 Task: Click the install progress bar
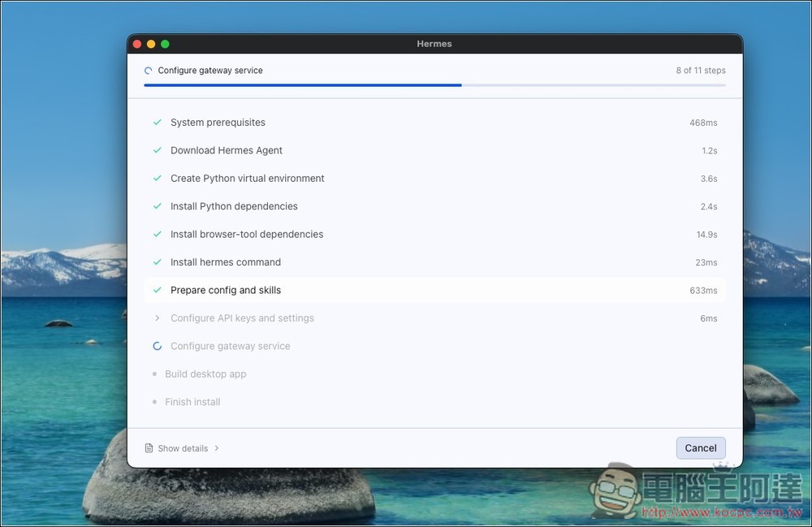point(435,85)
